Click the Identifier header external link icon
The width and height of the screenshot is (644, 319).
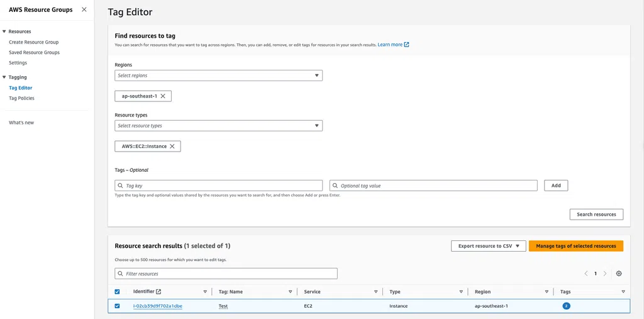(158, 291)
